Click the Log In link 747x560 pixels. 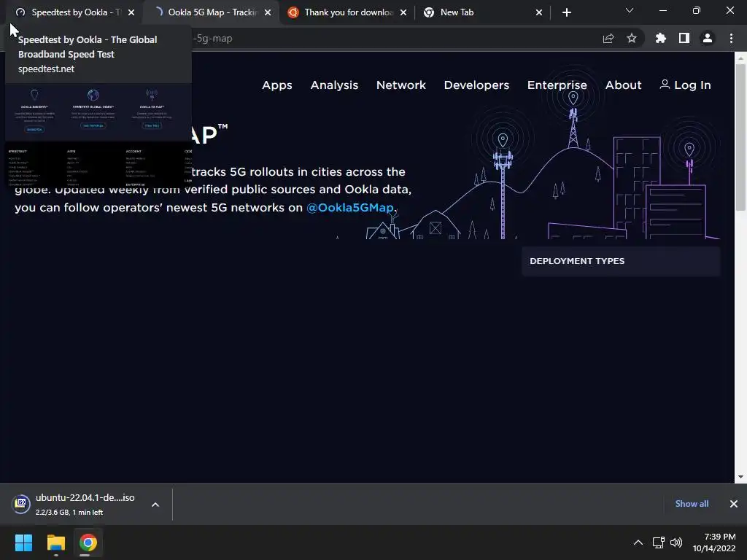click(x=685, y=85)
